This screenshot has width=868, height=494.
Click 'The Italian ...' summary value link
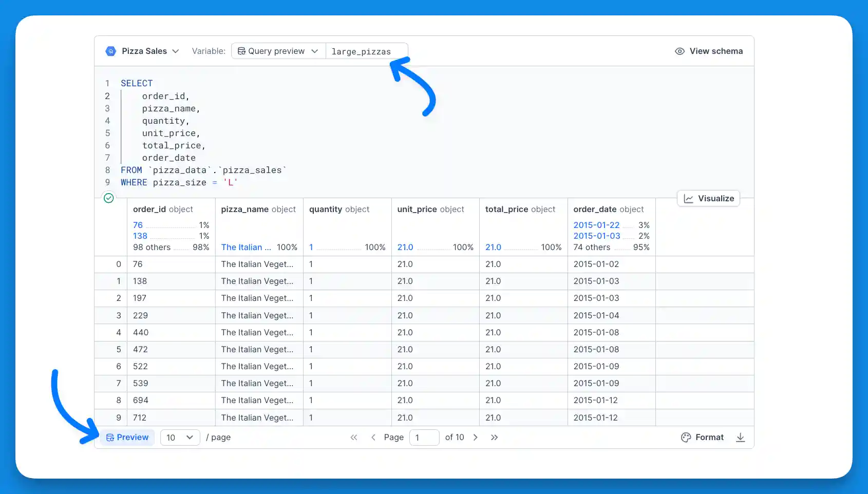click(x=246, y=247)
